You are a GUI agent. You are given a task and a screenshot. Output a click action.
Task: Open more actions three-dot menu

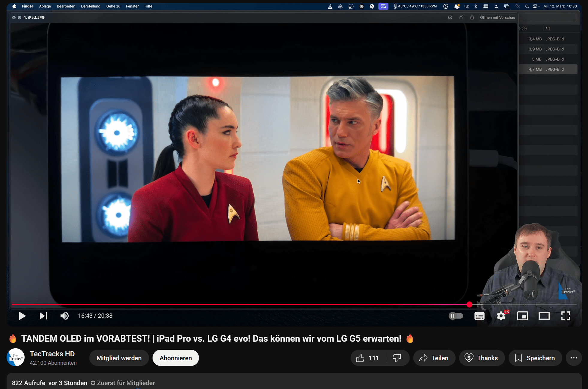coord(574,358)
